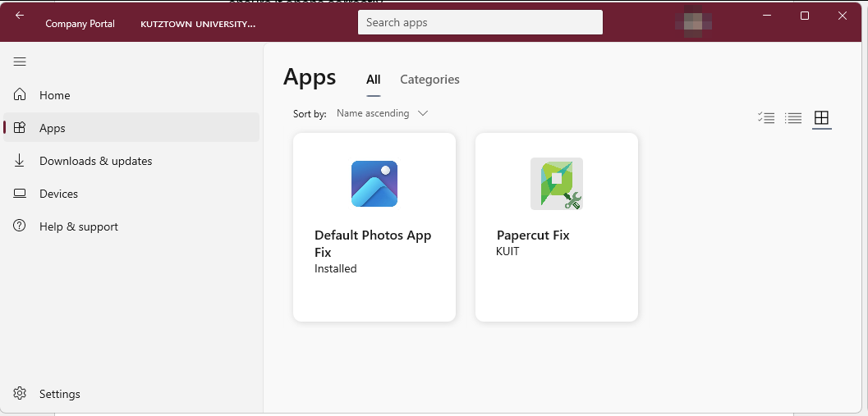868x416 pixels.
Task: Click the Settings gear icon
Action: [20, 393]
